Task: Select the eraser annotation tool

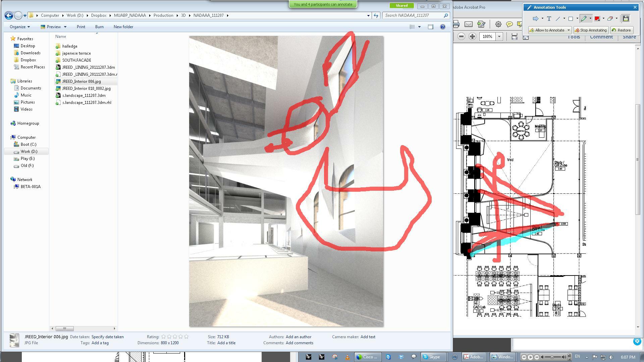Action: pos(610,19)
